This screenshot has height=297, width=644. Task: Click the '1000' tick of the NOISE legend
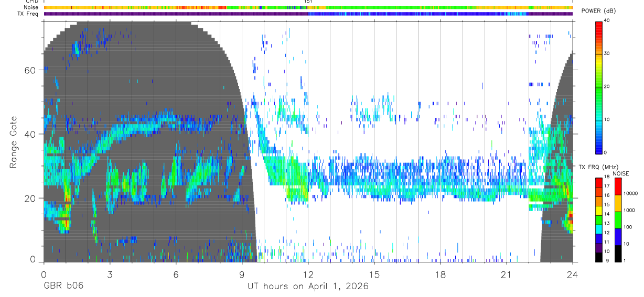[629, 211]
